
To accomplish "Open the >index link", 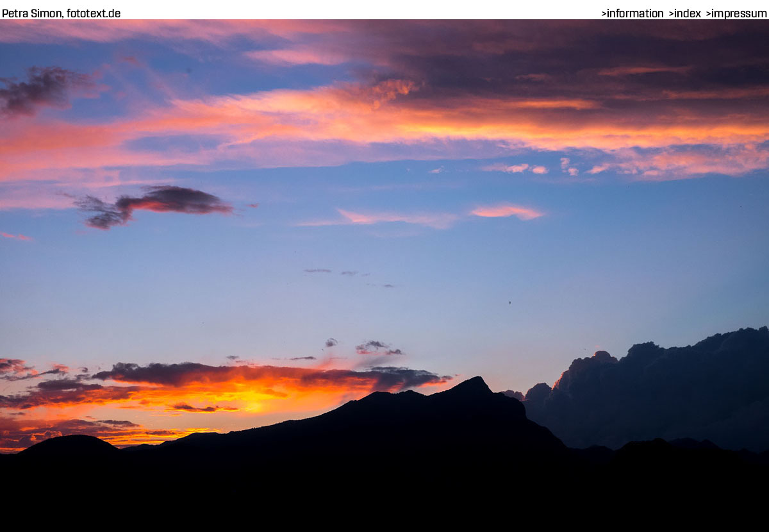I will pos(684,13).
